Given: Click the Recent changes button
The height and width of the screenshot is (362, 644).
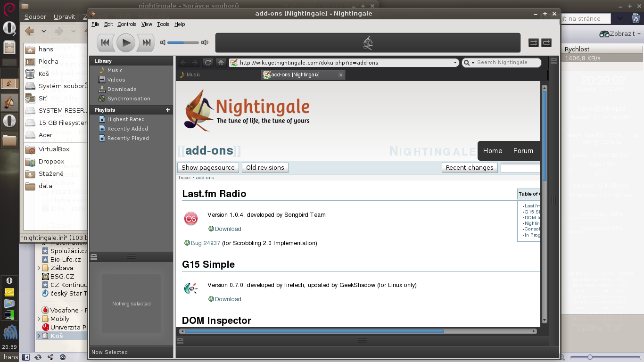Looking at the screenshot, I should (470, 167).
